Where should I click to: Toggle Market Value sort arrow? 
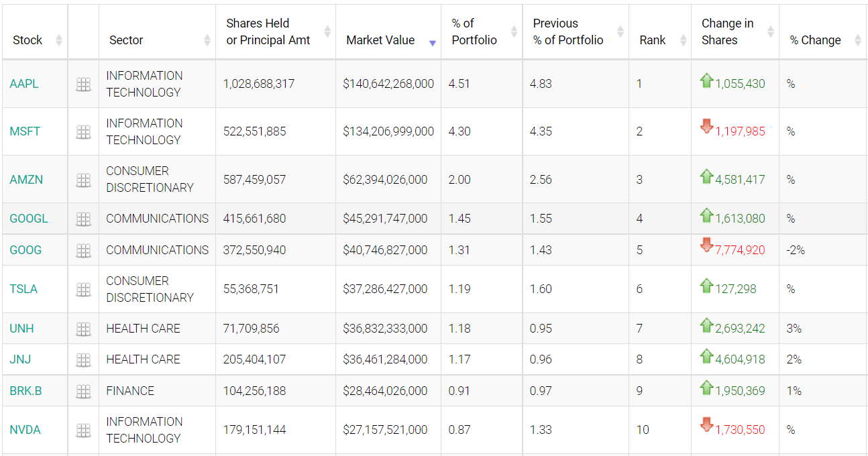(x=432, y=42)
